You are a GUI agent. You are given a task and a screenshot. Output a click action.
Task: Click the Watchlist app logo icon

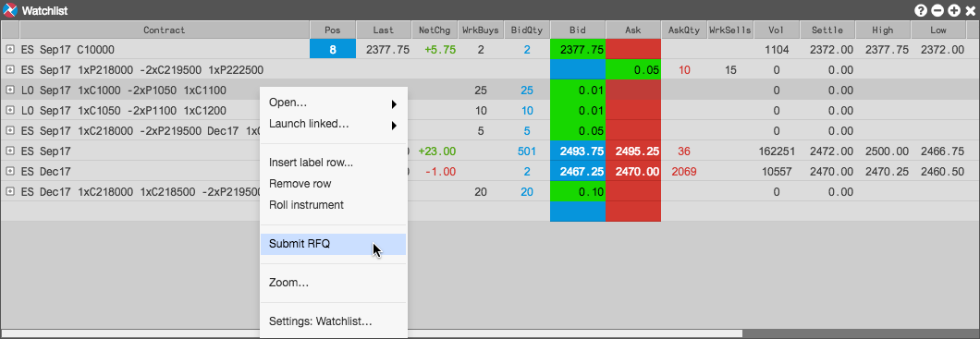(x=10, y=10)
